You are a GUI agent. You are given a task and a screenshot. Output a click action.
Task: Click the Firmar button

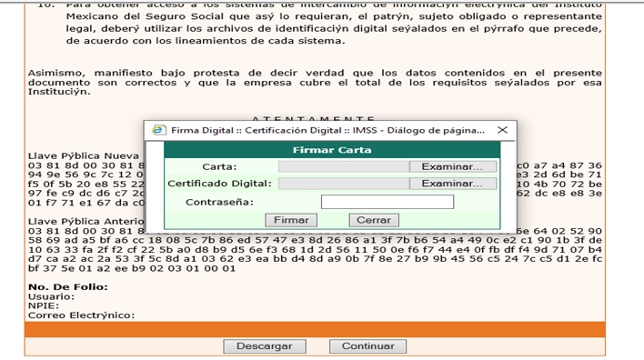click(x=291, y=220)
